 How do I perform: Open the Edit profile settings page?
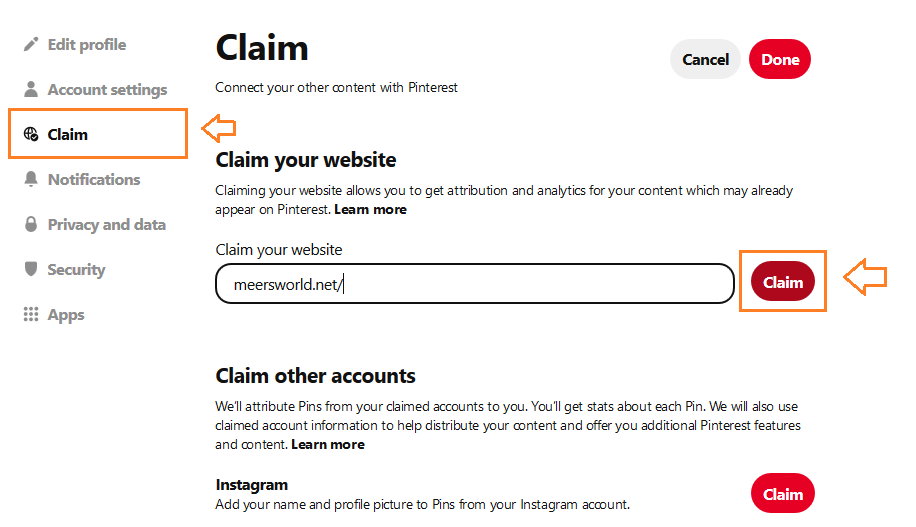[86, 45]
